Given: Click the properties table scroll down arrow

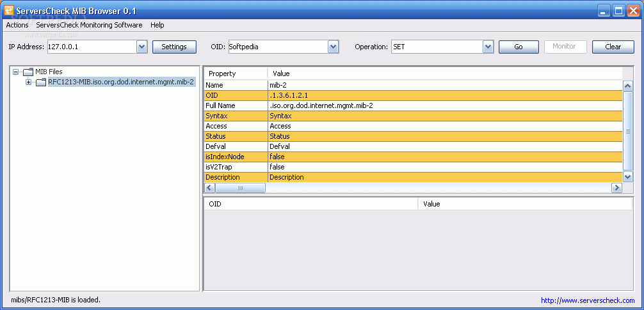Looking at the screenshot, I should tap(627, 177).
